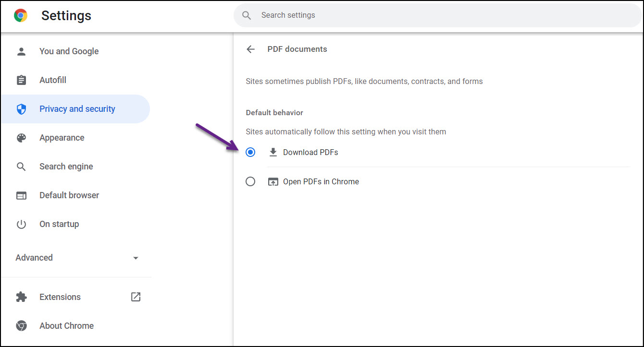Click the Advanced label
This screenshot has height=347, width=644.
34,258
